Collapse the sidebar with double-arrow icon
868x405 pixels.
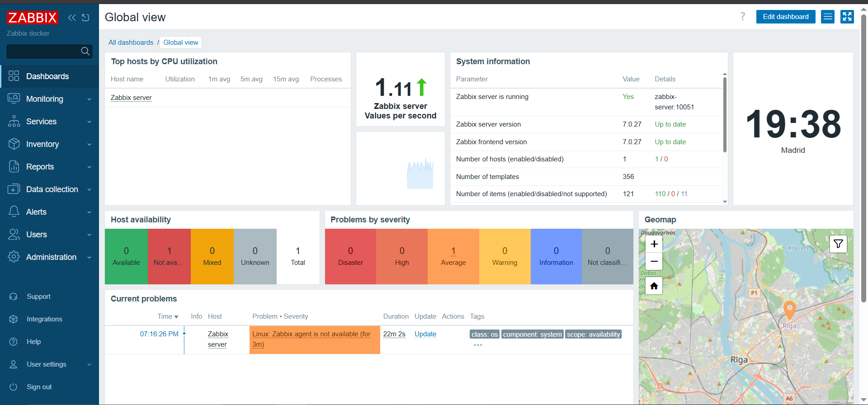72,18
